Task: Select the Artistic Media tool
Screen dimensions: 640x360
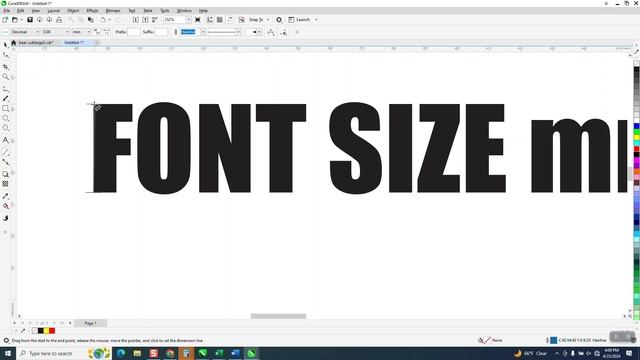Action: [x=5, y=98]
